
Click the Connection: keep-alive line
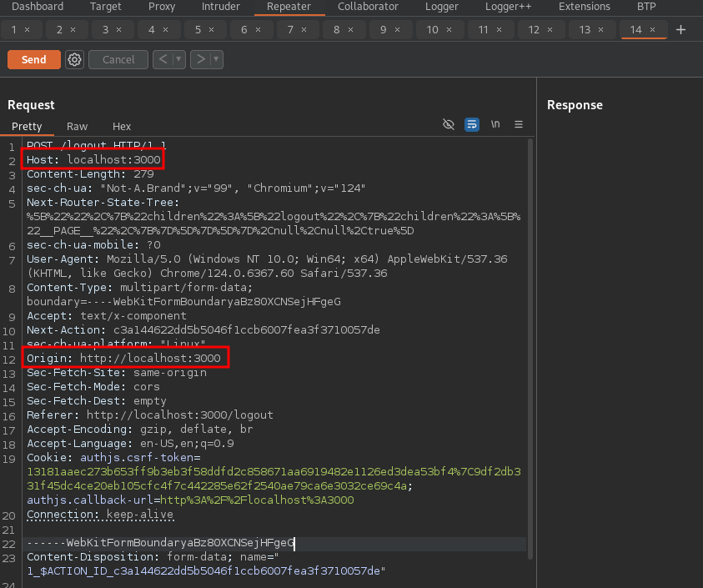[100, 515]
